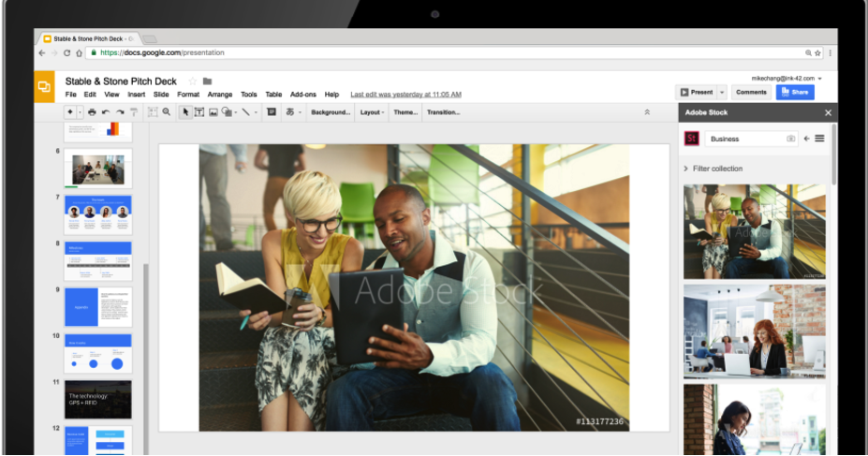This screenshot has height=456, width=868.
Task: Select the red-haired woman office stock thumbnail
Action: coord(755,332)
